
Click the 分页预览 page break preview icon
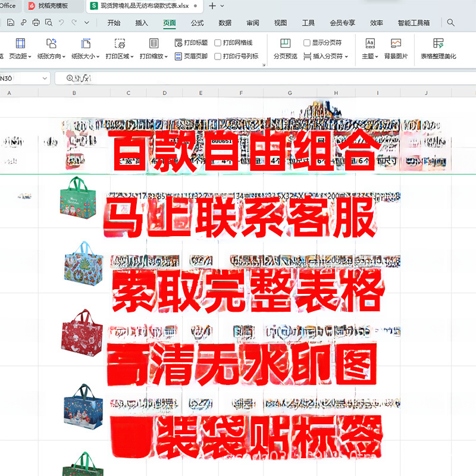click(x=285, y=44)
